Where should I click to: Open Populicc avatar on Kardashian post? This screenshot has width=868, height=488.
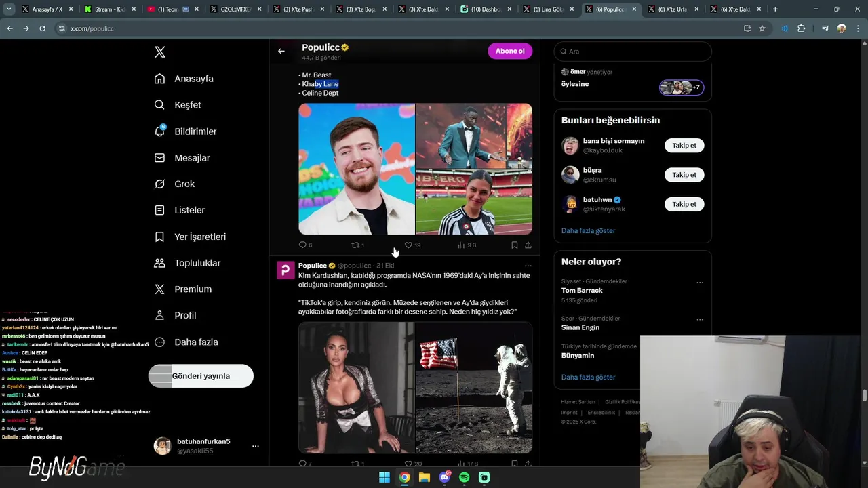(285, 270)
